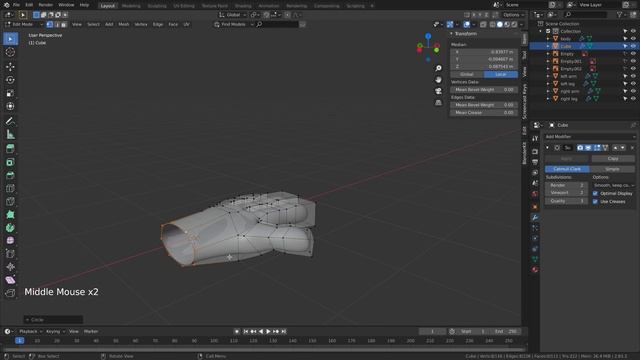Adjust the Viewport subdivisions field
Viewport: 640px width, 360px height.
(567, 193)
